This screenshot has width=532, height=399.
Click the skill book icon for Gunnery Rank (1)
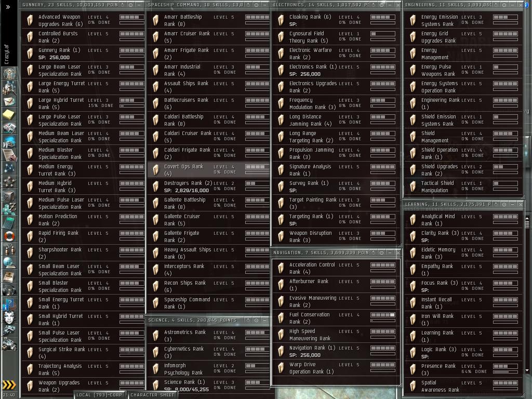30,54
